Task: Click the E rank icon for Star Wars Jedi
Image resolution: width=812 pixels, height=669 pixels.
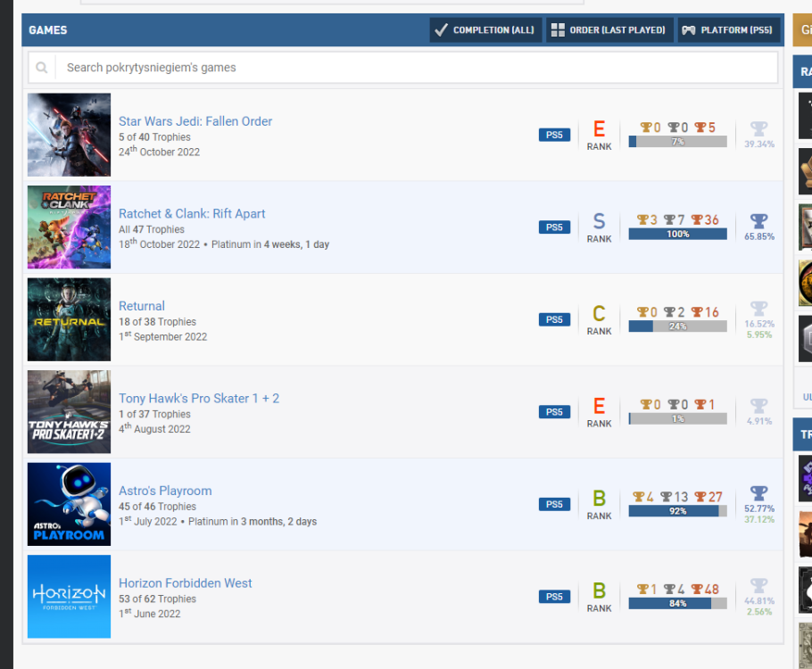Action: tap(599, 130)
